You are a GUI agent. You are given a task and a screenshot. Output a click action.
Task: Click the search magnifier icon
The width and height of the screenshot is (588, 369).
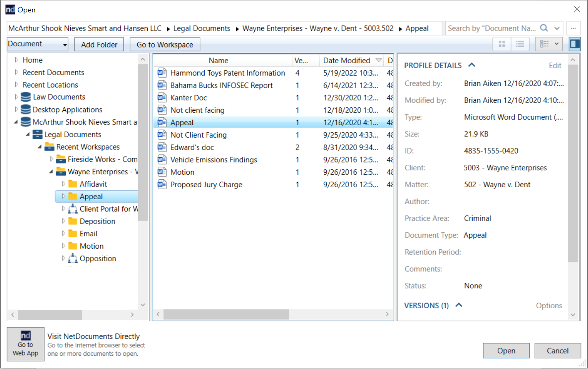tap(544, 28)
